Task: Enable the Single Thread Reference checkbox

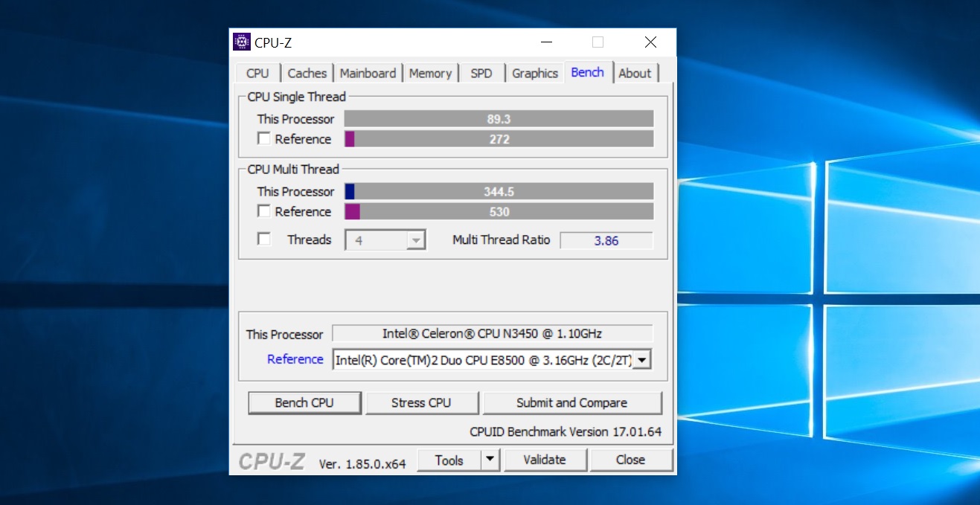Action: coord(264,139)
